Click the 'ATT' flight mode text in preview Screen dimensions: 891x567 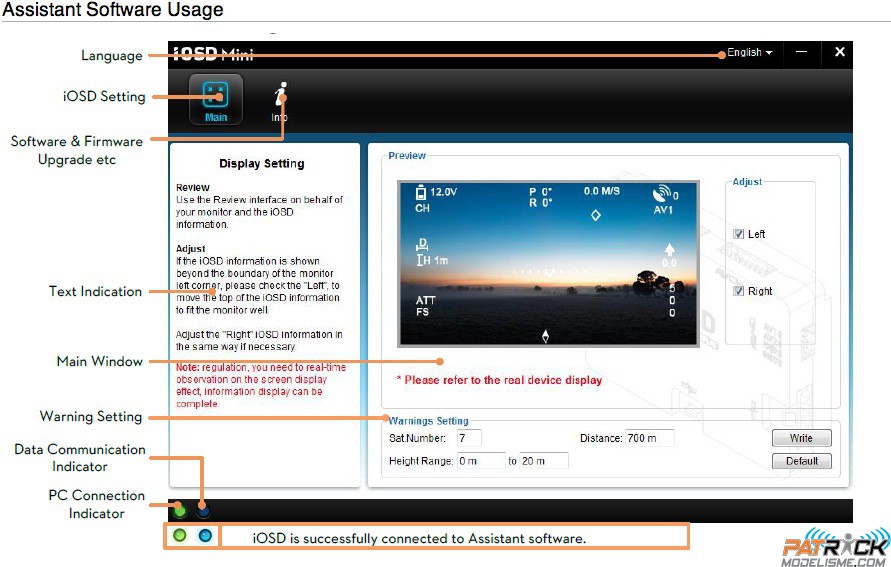tap(425, 300)
